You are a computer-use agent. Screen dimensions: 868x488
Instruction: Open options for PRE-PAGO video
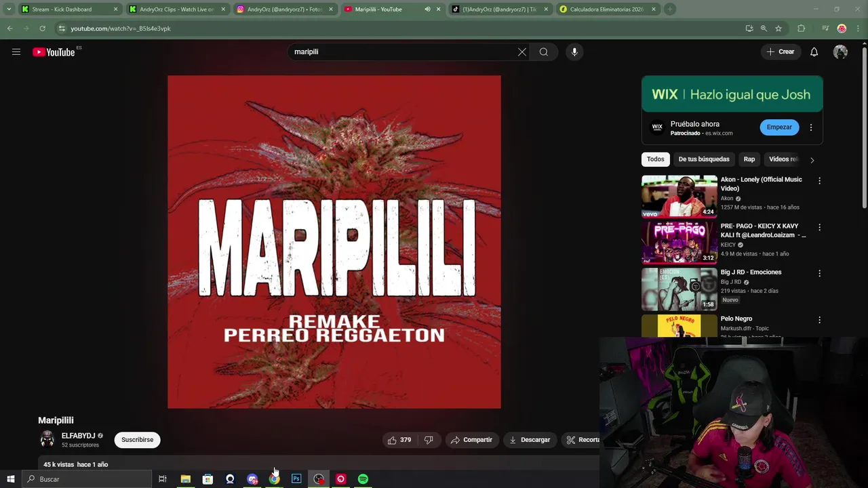point(819,227)
